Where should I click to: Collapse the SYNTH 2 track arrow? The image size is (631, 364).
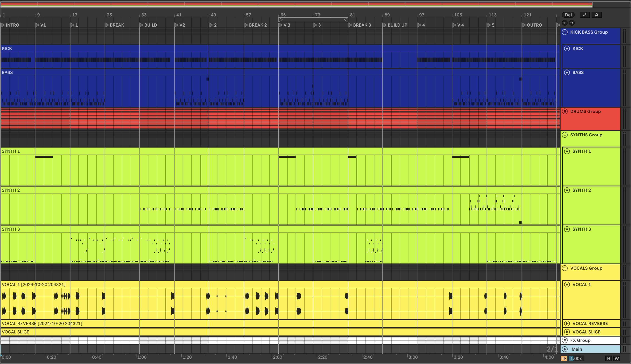coord(567,190)
